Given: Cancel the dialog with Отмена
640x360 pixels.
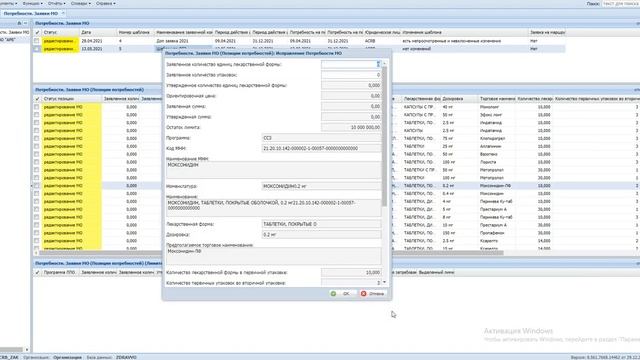Looking at the screenshot, I should [x=372, y=293].
